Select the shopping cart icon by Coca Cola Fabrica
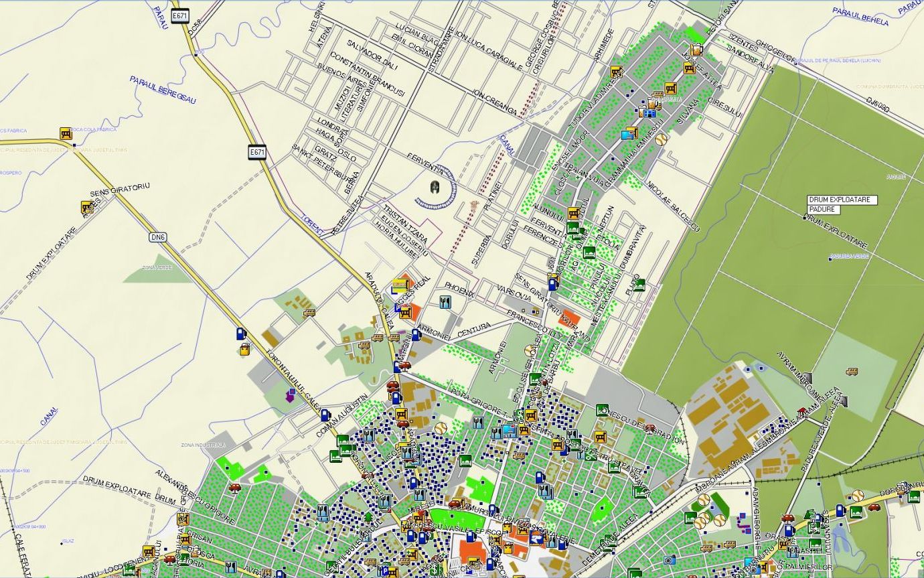The image size is (924, 578). [x=66, y=133]
